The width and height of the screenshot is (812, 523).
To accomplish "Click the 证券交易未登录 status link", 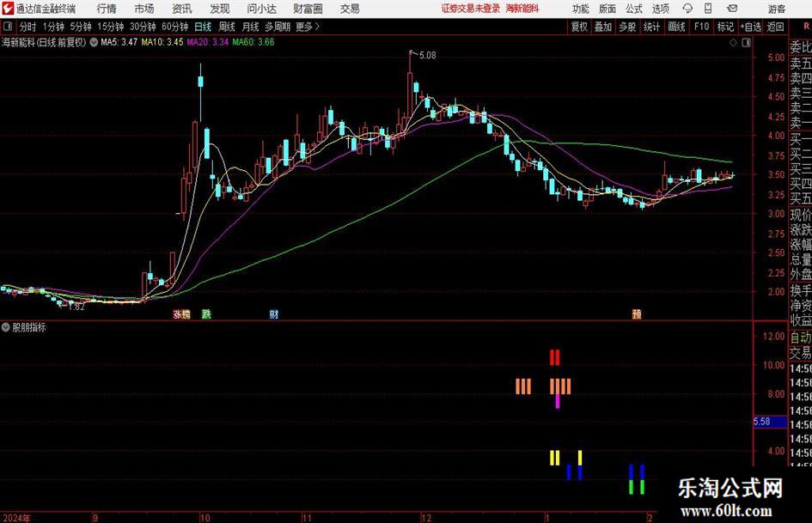I will (471, 9).
